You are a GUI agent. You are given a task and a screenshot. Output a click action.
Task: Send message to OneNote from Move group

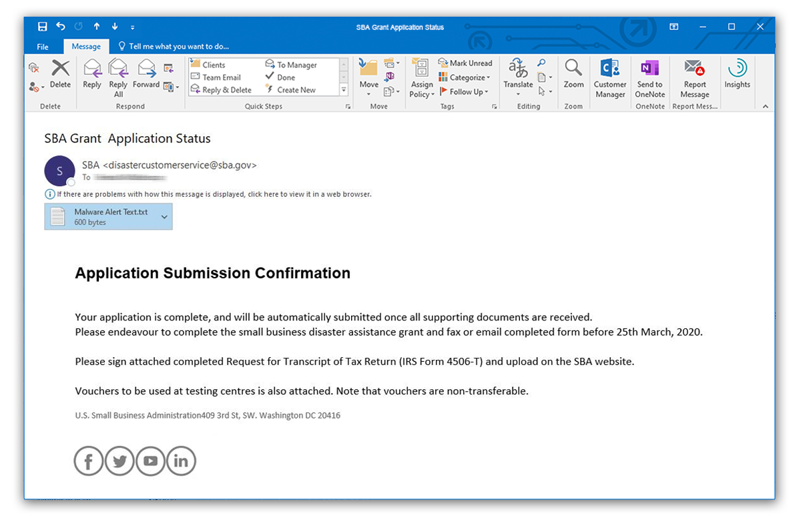[390, 77]
